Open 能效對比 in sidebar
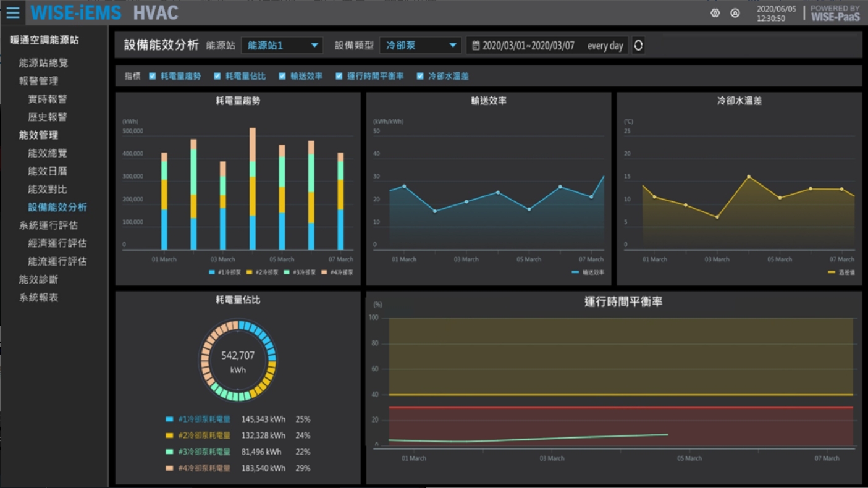Viewport: 868px width, 488px height. pos(48,189)
